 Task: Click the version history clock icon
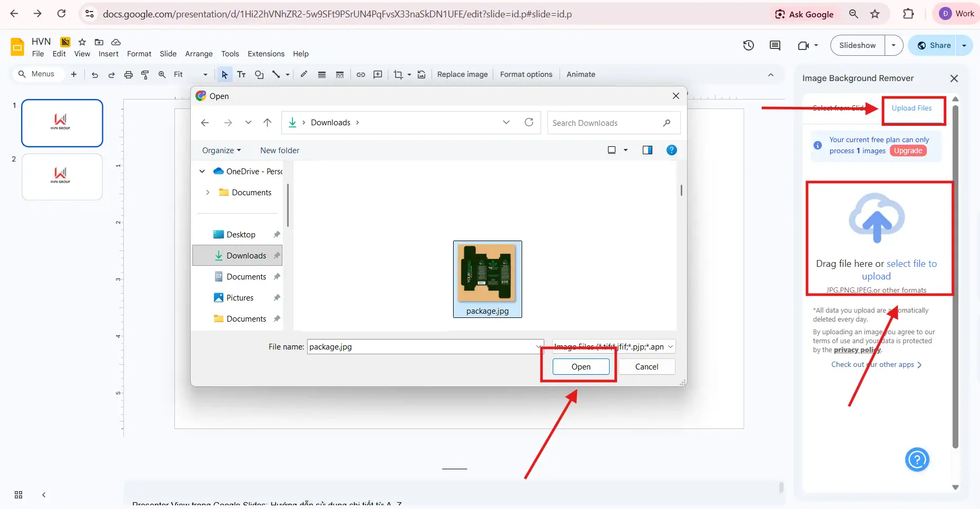point(748,45)
